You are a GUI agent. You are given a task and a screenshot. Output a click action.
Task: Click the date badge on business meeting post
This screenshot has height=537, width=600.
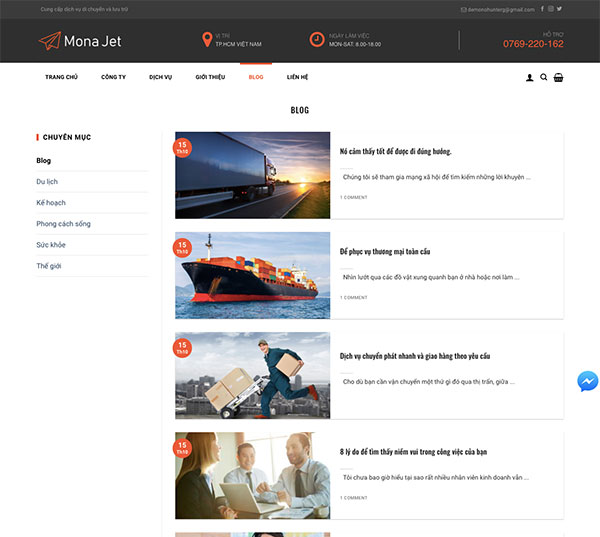pyautogui.click(x=182, y=448)
